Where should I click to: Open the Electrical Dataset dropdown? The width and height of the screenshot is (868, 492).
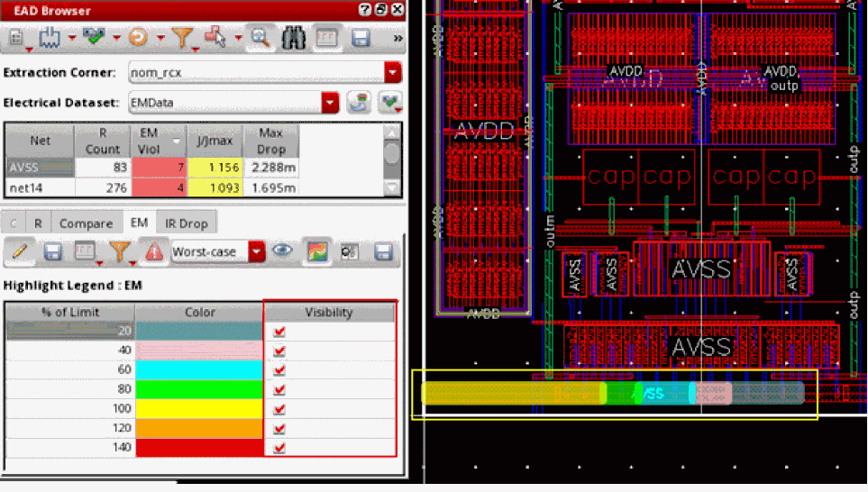tap(330, 103)
